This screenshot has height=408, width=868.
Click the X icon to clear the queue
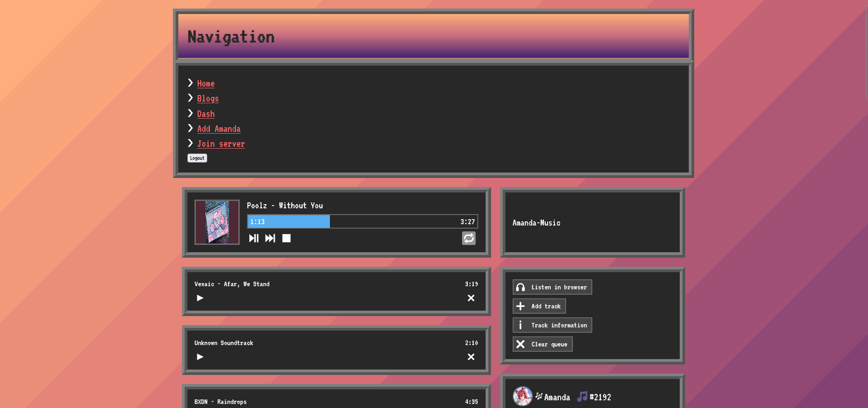[x=520, y=344]
